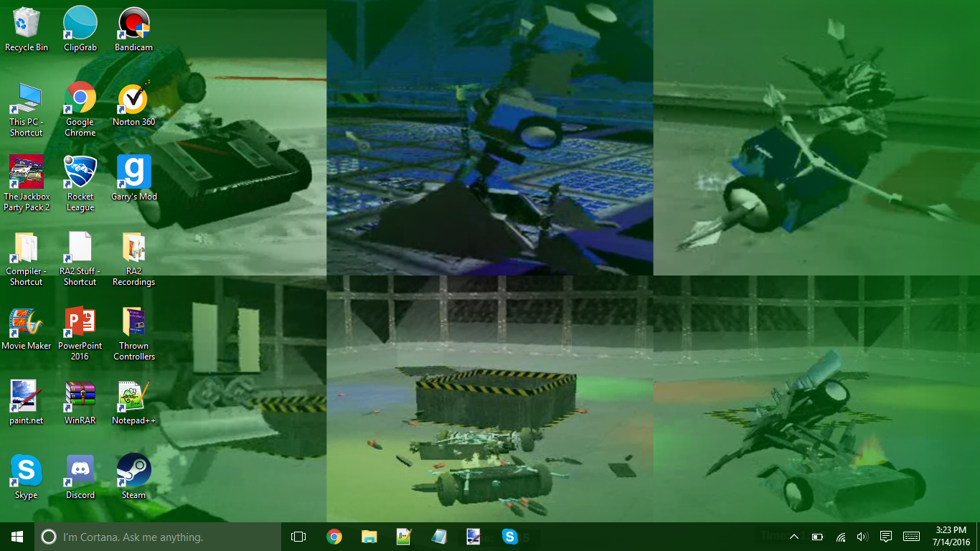Select the RA2 Recordings folder icon
Image resolution: width=980 pixels, height=551 pixels.
pyautogui.click(x=134, y=258)
